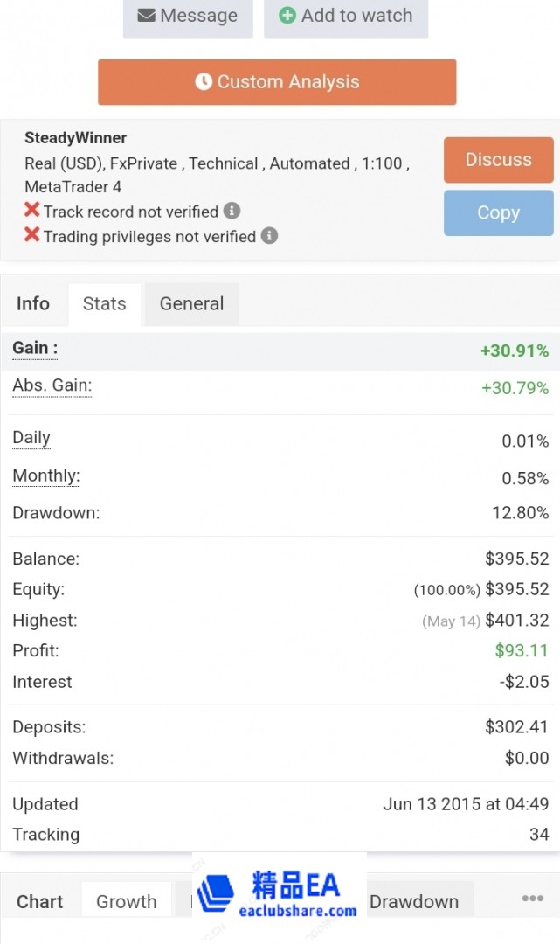The height and width of the screenshot is (944, 560).
Task: Open the Custom Analysis button
Action: point(277,82)
